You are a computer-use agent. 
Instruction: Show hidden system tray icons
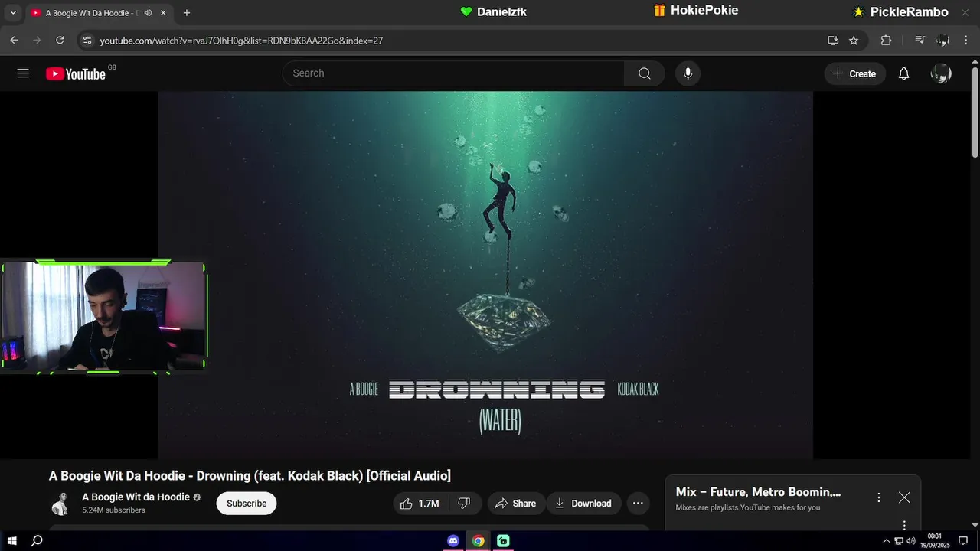point(887,541)
